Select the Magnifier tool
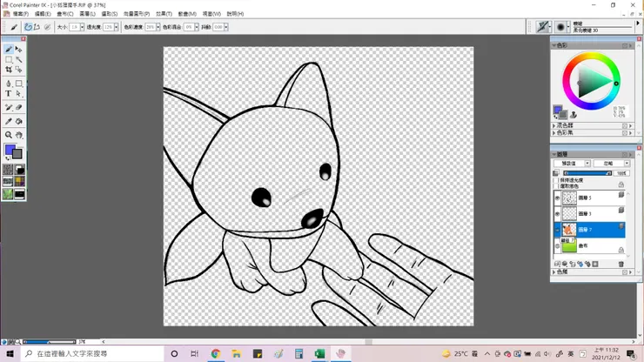644x362 pixels. point(9,135)
